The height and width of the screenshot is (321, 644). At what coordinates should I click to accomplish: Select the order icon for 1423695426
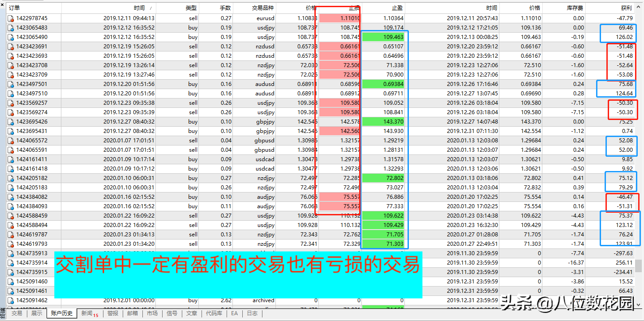[11, 122]
